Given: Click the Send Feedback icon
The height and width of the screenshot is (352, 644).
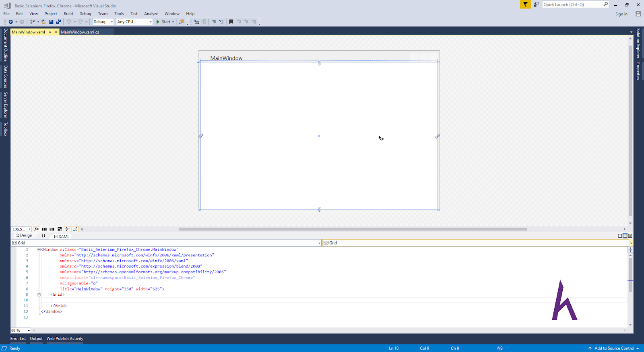Looking at the screenshot, I should (536, 4).
